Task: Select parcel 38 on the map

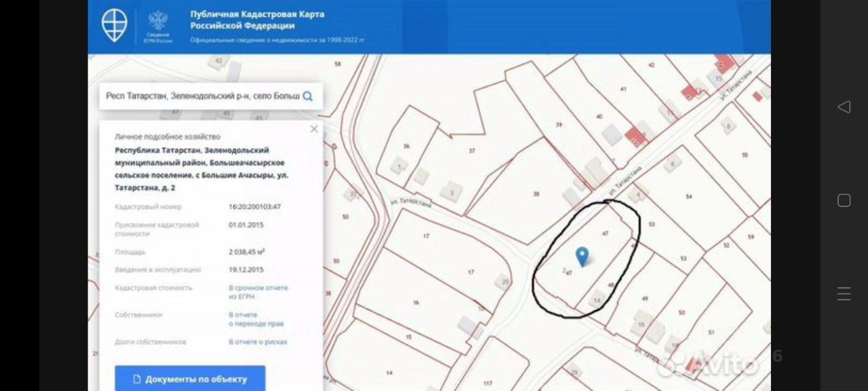Action: (536, 194)
